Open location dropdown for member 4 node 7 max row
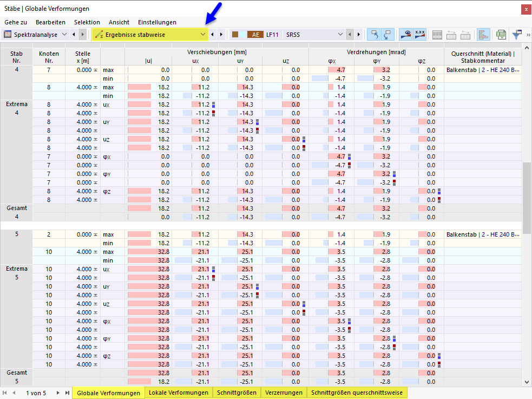This screenshot has height=399, width=532. 96,70
